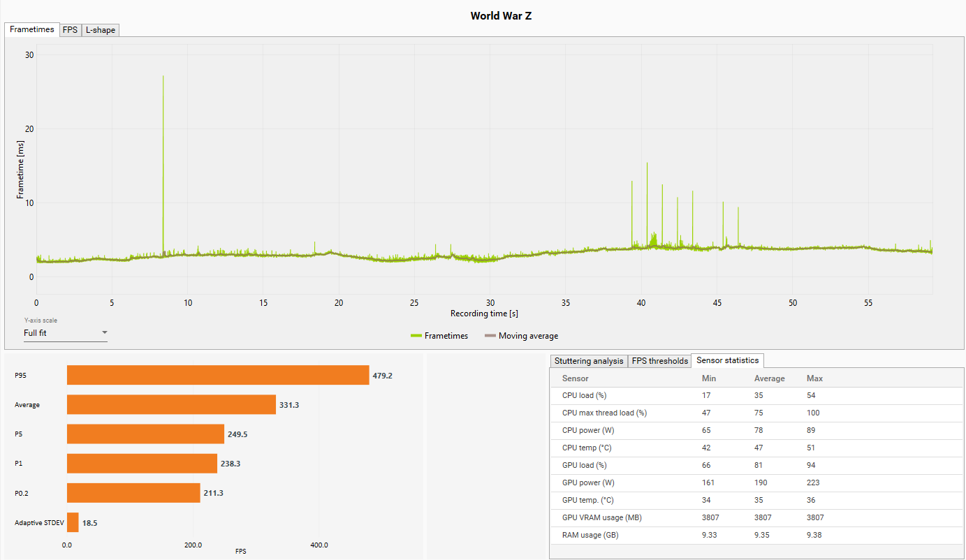Click the 331.3 average FPS value
Image resolution: width=966 pixels, height=560 pixels.
click(289, 405)
